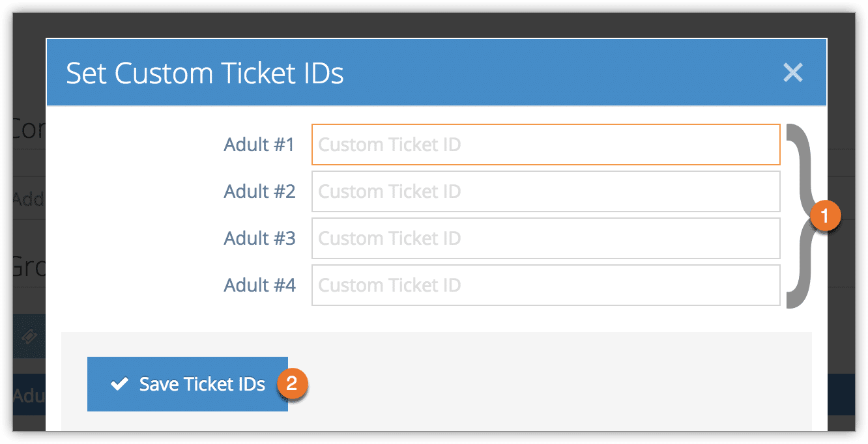Click the orange number 2 badge
The image size is (868, 444).
tap(291, 383)
